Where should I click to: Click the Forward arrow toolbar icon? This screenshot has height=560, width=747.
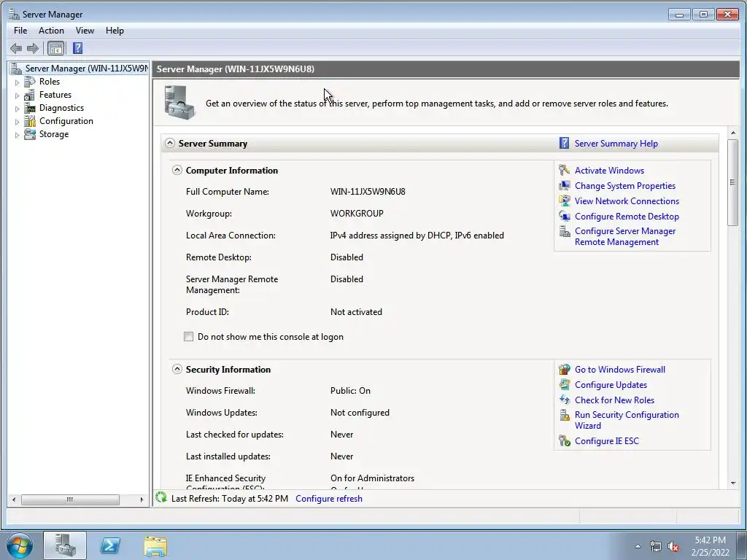pyautogui.click(x=32, y=48)
